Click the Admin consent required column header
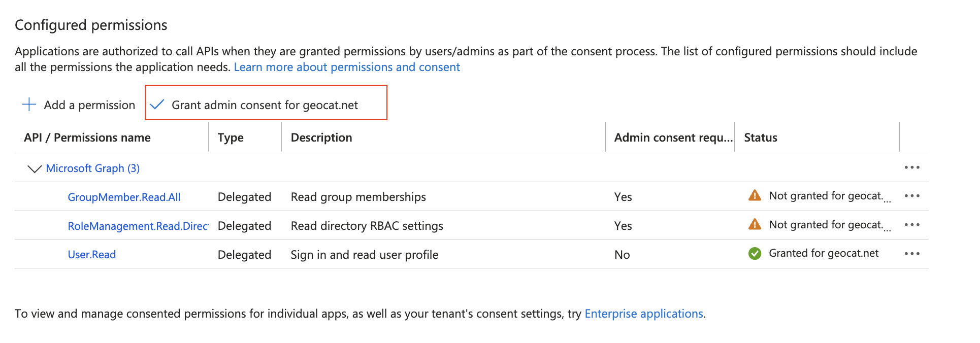 673,138
